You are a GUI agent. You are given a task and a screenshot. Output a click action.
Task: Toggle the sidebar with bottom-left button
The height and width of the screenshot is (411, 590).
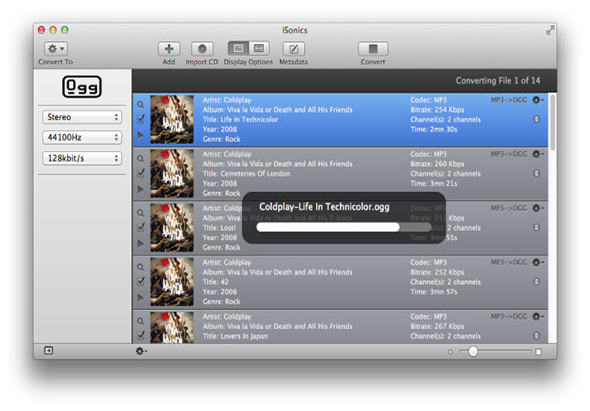(49, 351)
